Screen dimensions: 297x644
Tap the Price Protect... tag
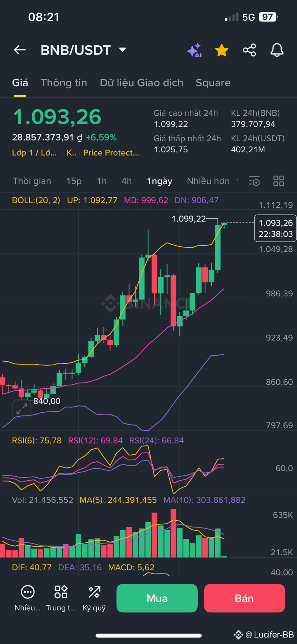click(x=111, y=153)
